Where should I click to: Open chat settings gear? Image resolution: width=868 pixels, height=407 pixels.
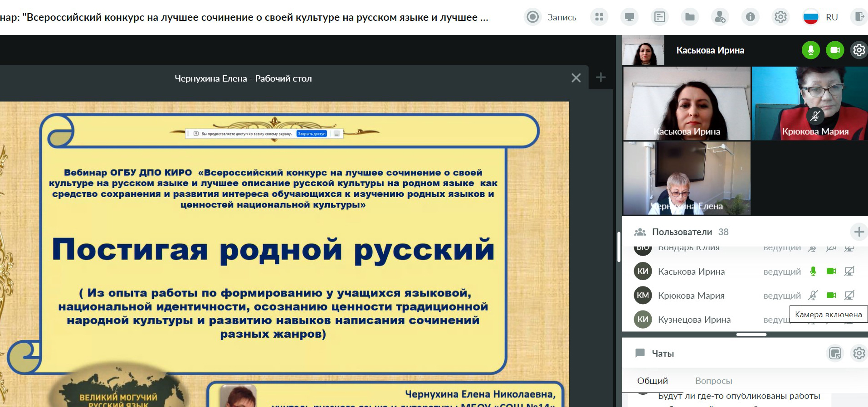pyautogui.click(x=859, y=353)
